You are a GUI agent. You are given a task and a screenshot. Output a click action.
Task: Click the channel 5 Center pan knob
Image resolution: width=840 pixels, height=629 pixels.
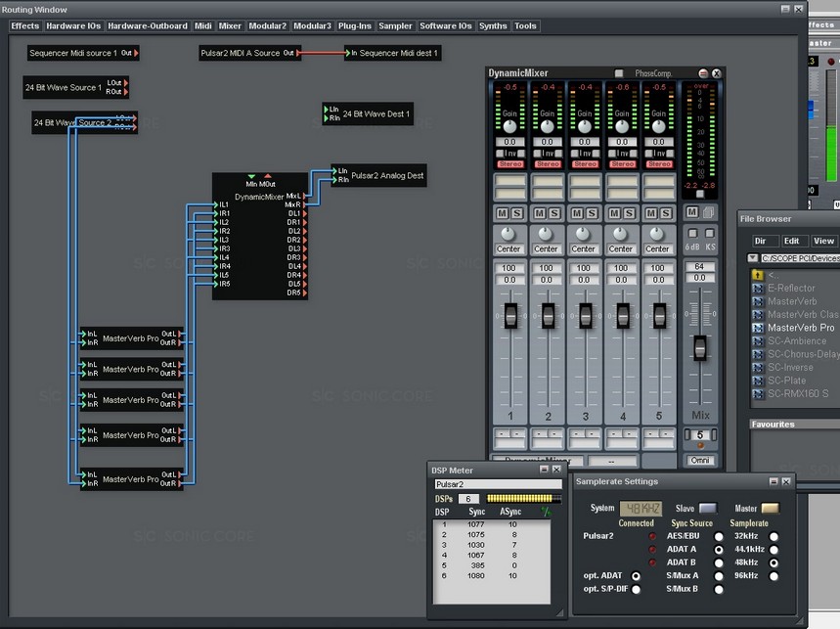click(x=657, y=234)
